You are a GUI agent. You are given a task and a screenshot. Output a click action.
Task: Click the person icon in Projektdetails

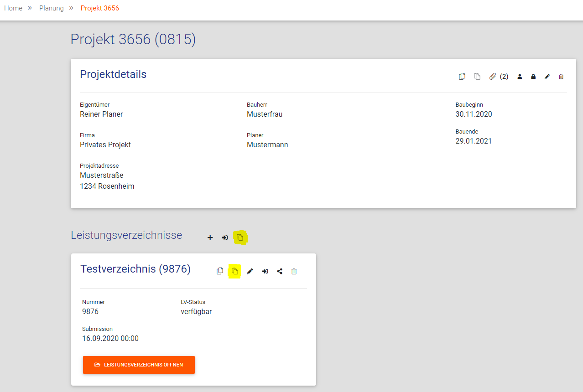520,77
